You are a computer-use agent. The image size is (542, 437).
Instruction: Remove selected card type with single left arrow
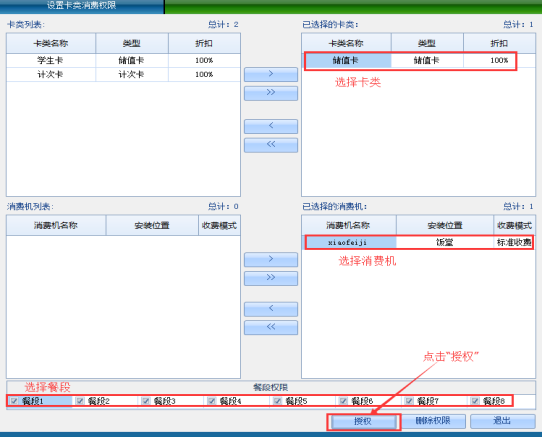pos(271,126)
